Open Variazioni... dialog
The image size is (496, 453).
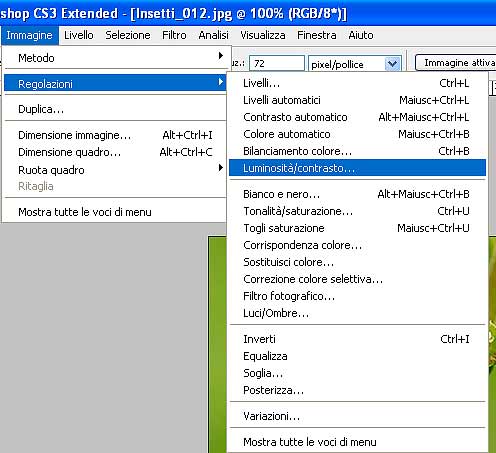click(357, 416)
